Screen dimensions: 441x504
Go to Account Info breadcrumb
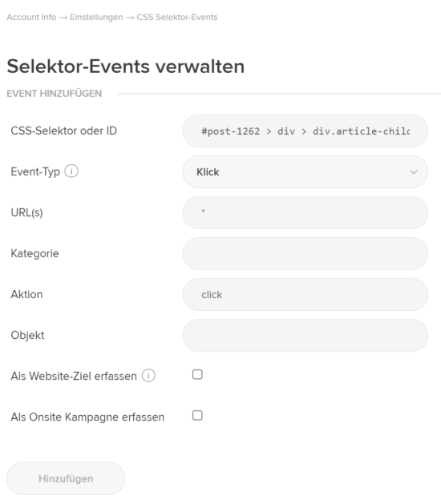pyautogui.click(x=31, y=17)
